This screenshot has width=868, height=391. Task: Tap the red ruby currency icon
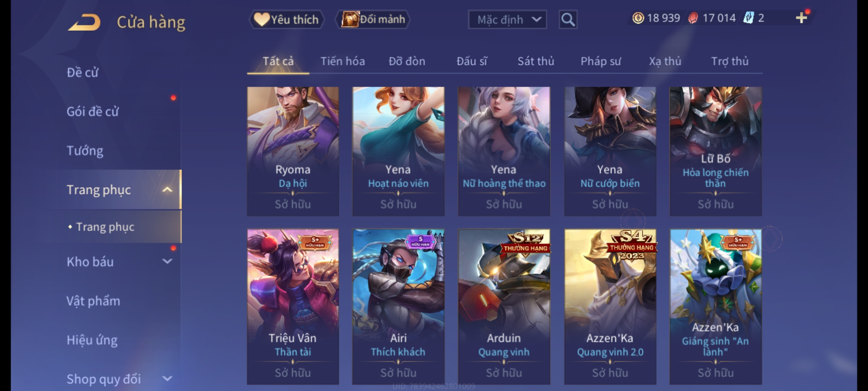(693, 18)
